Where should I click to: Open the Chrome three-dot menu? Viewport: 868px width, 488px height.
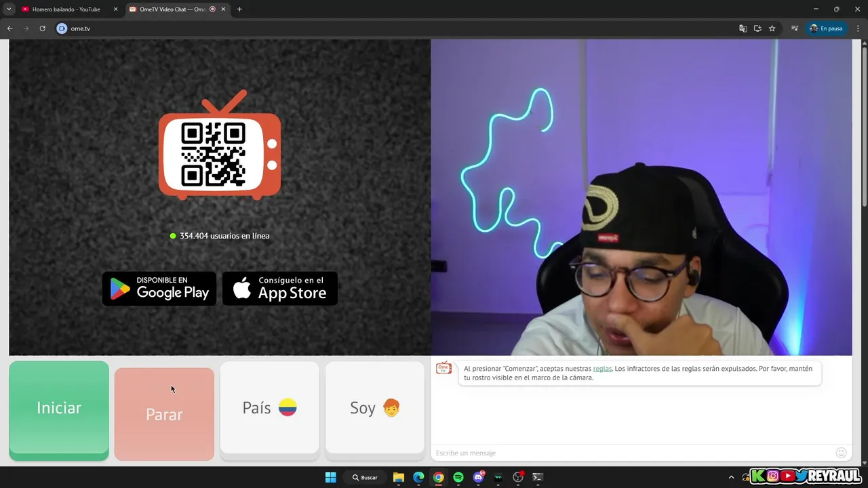pyautogui.click(x=859, y=28)
